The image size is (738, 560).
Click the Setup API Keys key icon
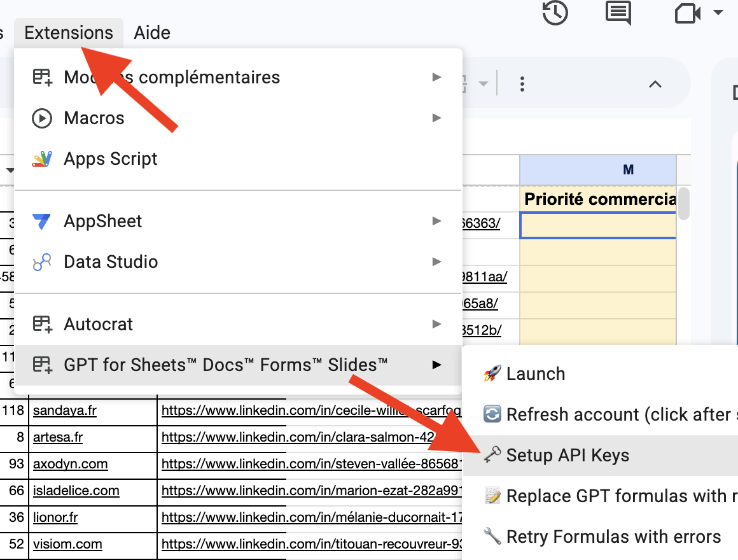(x=492, y=455)
